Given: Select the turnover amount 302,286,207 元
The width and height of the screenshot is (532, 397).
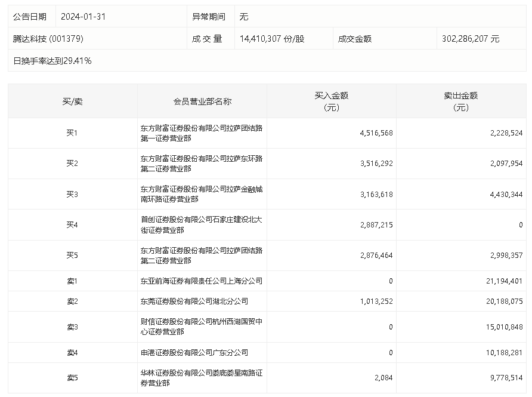Looking at the screenshot, I should (471, 39).
